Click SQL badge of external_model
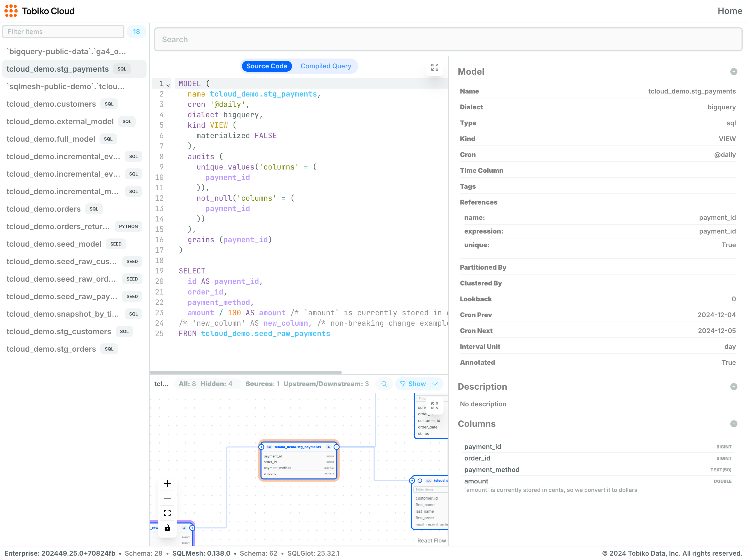747x560 pixels. [x=127, y=121]
